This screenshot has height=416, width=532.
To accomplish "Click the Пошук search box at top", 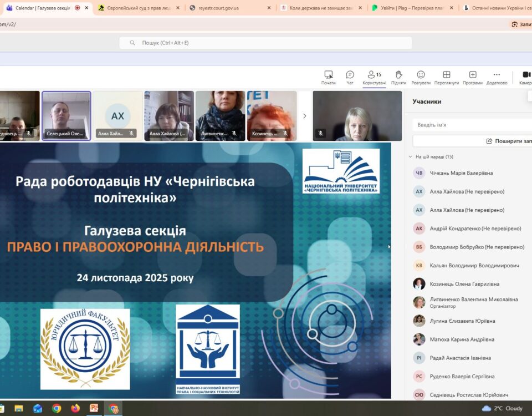I will click(x=266, y=43).
